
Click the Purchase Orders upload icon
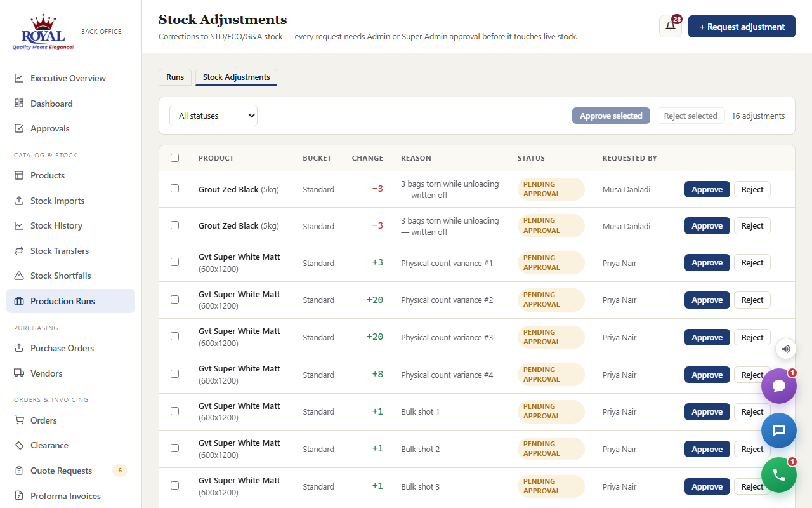pyautogui.click(x=19, y=348)
